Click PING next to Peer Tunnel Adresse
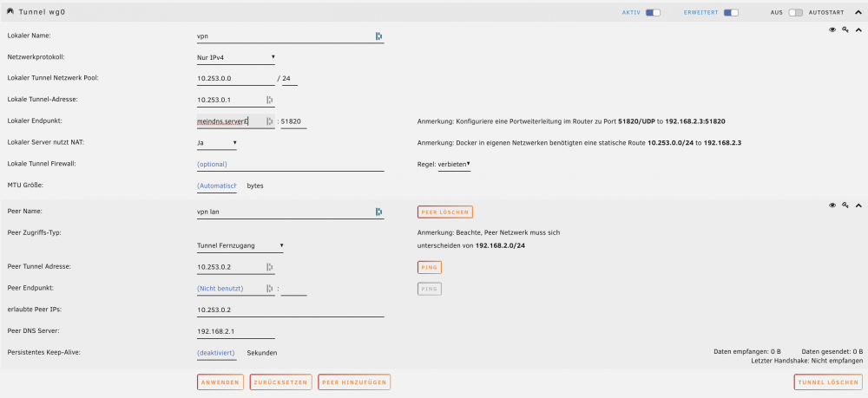This screenshot has width=868, height=398. [430, 268]
